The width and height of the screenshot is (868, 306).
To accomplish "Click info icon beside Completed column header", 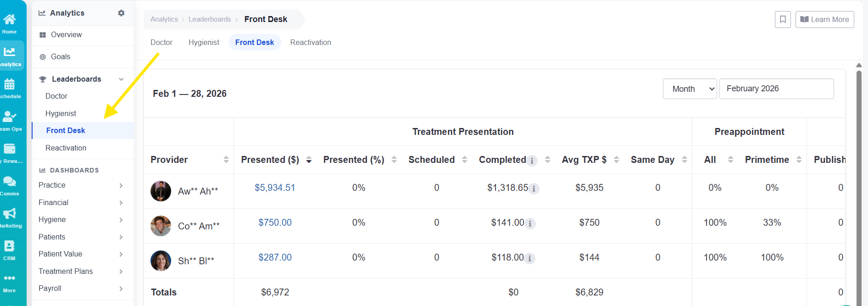I will point(532,161).
